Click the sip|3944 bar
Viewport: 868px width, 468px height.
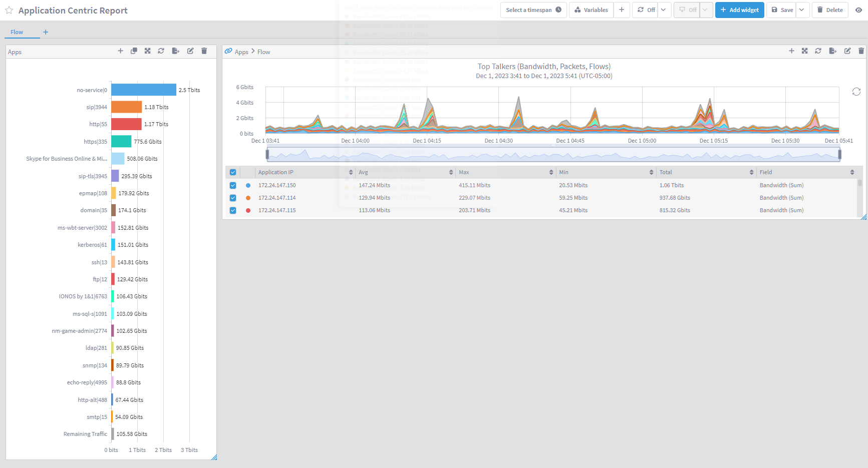pyautogui.click(x=127, y=107)
